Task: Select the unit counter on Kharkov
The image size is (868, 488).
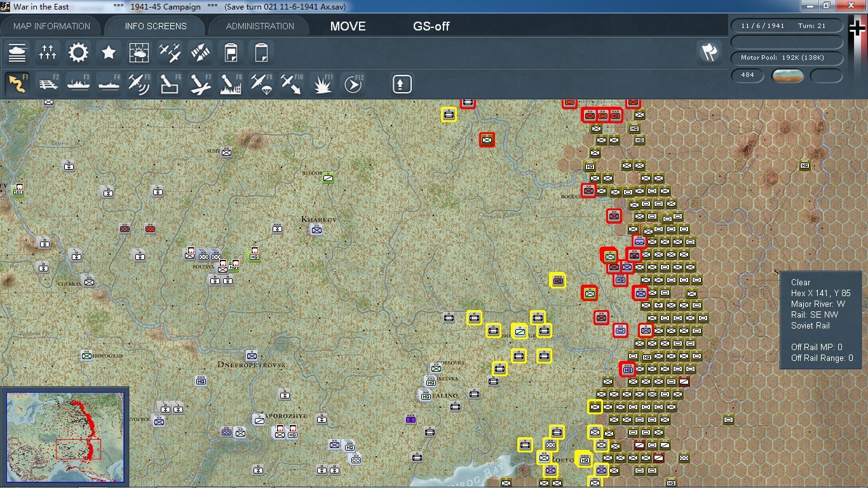Action: point(316,229)
